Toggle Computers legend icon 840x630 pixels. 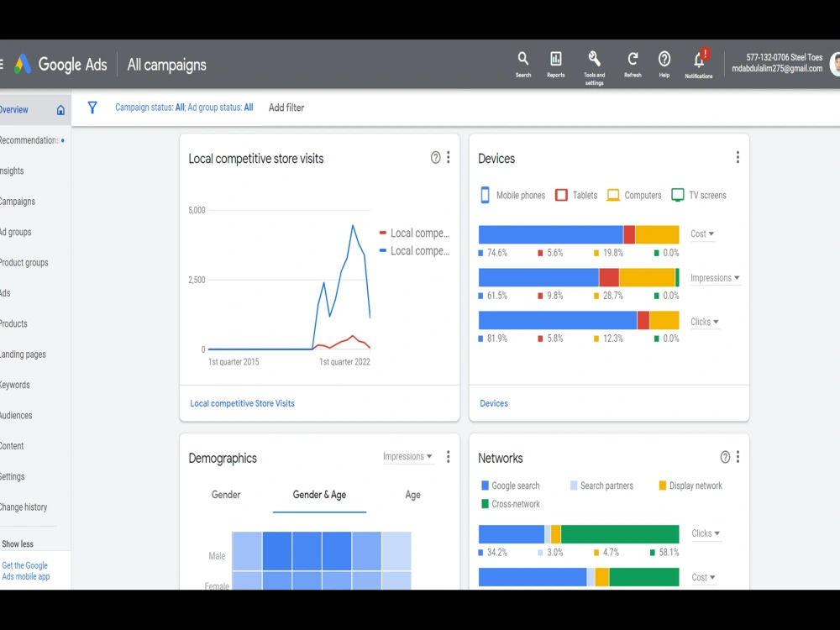click(x=613, y=195)
